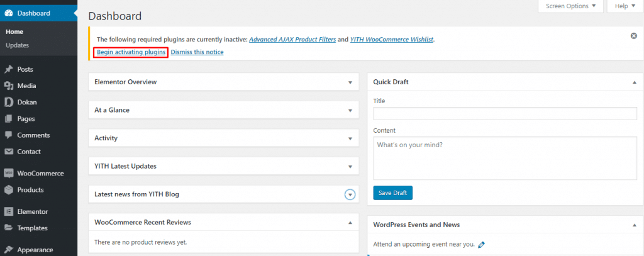644x256 pixels.
Task: Expand the Activity widget
Action: point(350,138)
